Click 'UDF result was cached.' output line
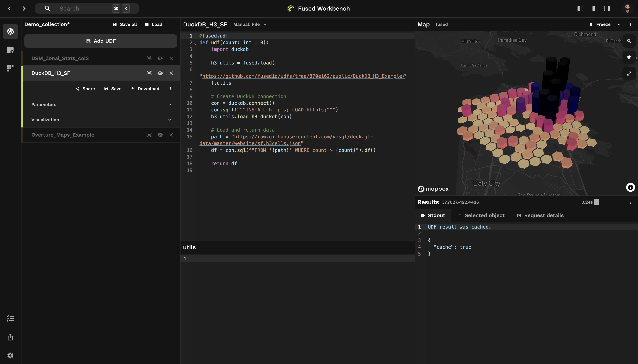Screen dimensions: 638x364 459,227
